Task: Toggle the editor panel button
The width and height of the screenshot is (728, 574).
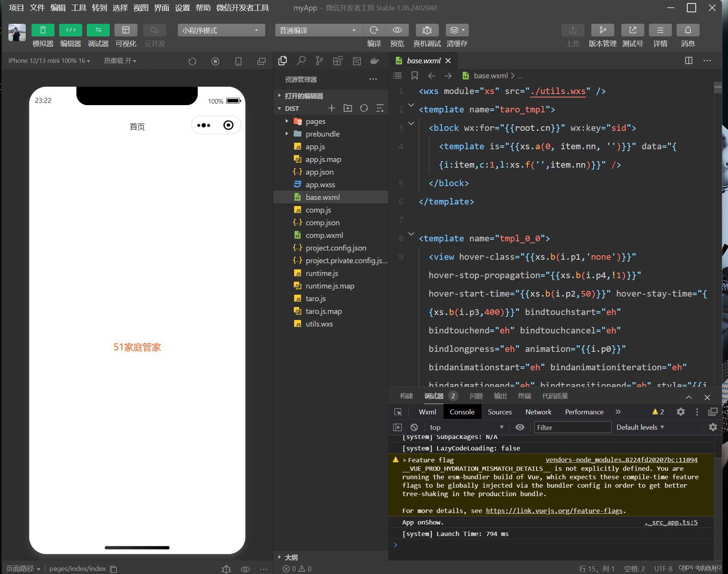Action: [x=71, y=30]
